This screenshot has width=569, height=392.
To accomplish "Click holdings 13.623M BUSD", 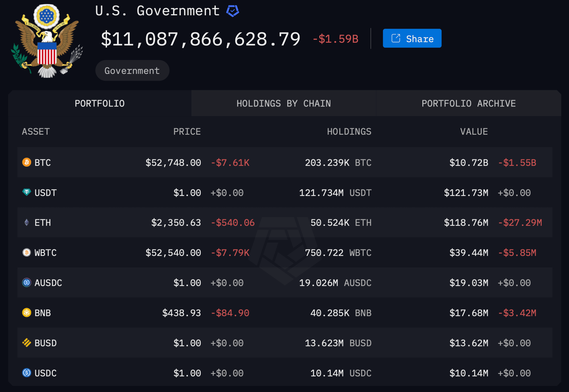I will [338, 343].
